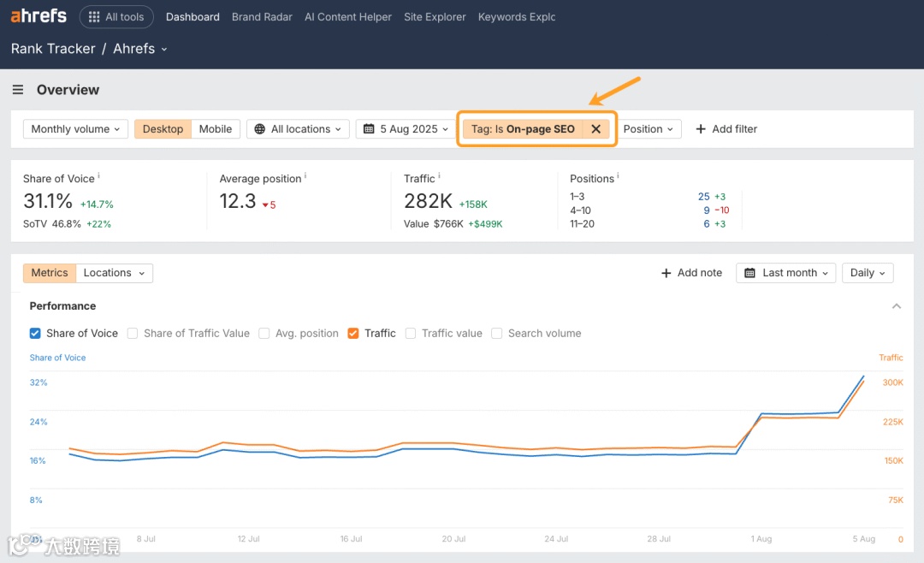The image size is (924, 563).
Task: Switch to the Locations tab
Action: coord(108,272)
